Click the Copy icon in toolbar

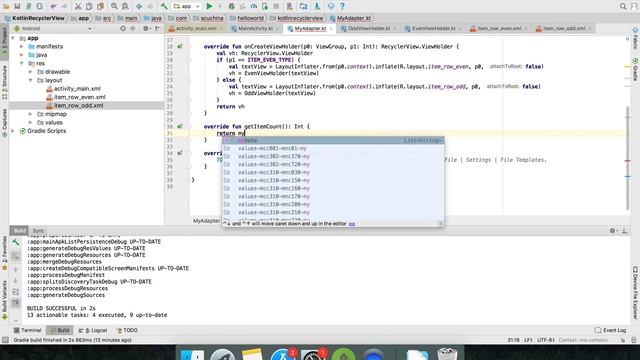tap(89, 7)
